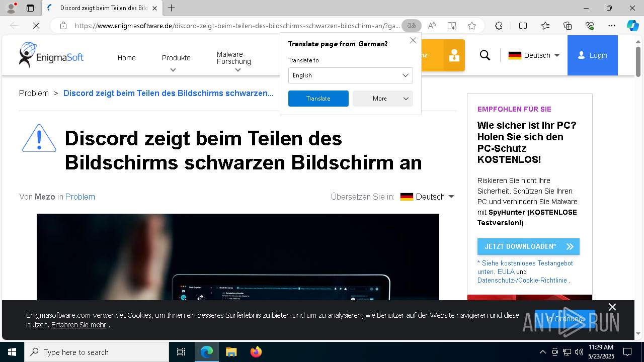The image size is (644, 362).
Task: Toggle split screen view
Action: point(523,26)
